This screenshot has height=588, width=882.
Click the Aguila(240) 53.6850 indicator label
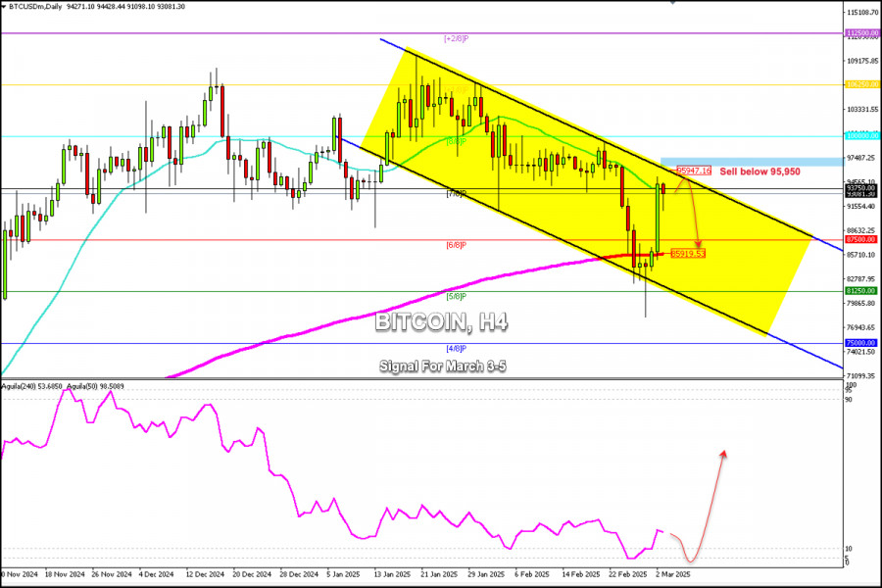[x=32, y=386]
